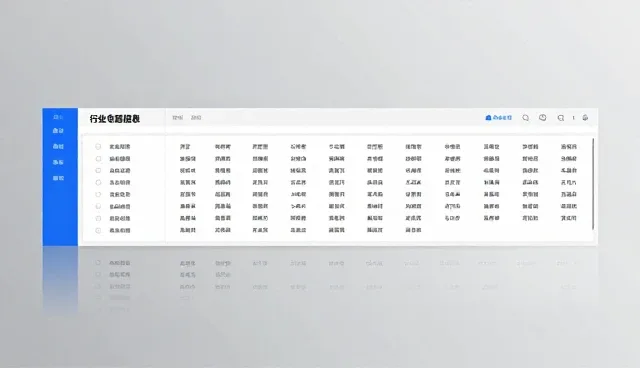Tick the sixth row checkbox in the list

pos(98,206)
